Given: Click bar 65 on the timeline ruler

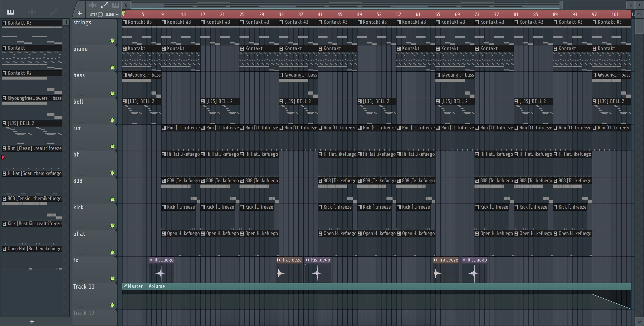Looking at the screenshot, I should tap(438, 14).
